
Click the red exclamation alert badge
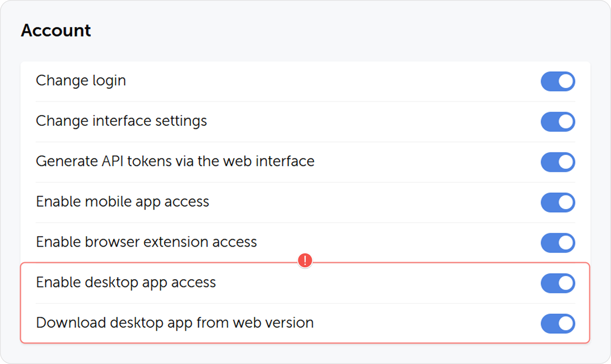point(305,260)
